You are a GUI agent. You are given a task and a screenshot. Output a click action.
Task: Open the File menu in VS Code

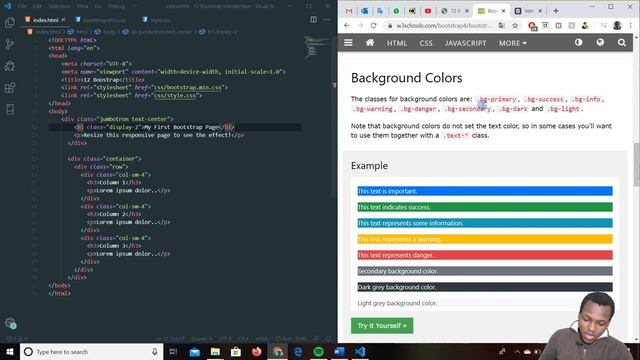(x=22, y=6)
